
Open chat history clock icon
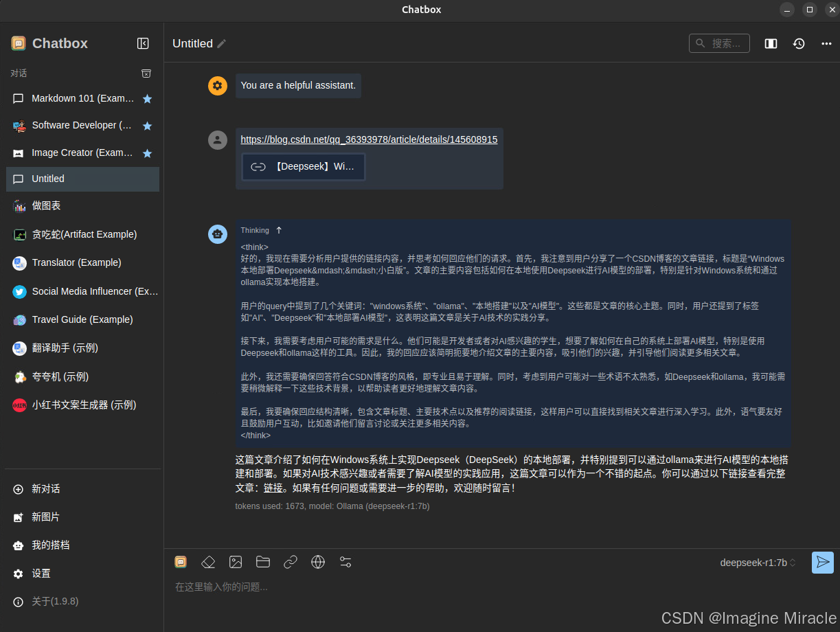click(799, 43)
